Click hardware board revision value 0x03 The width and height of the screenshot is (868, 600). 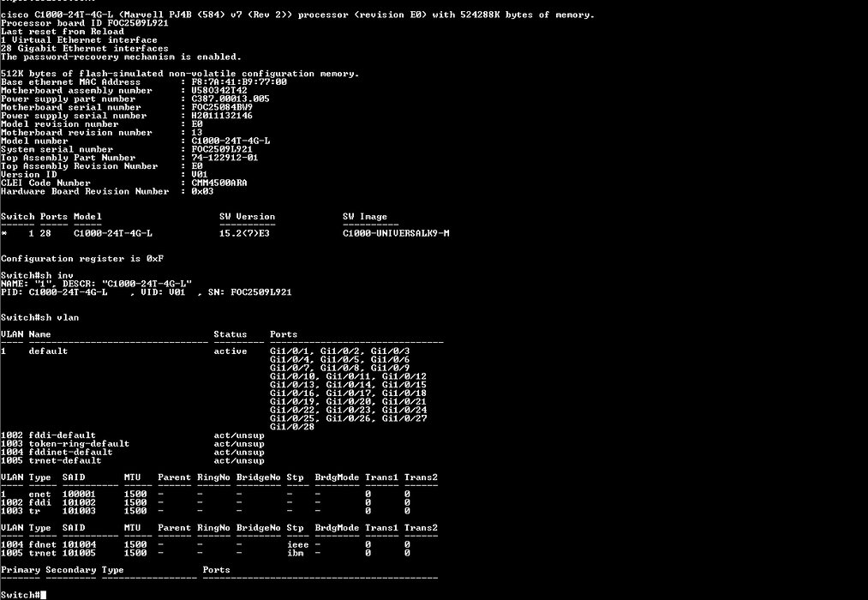tap(202, 191)
